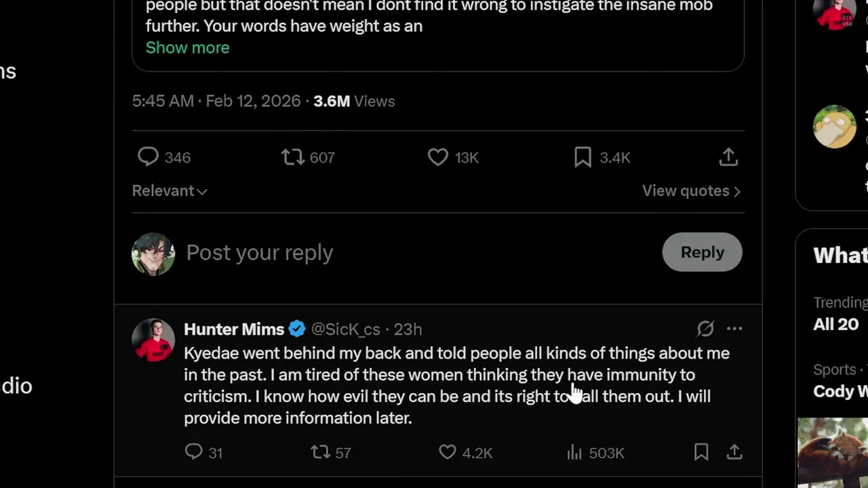Screen dimensions: 868x488
Task: Bookmark the main post with 3.4K bookmarks
Action: point(583,157)
